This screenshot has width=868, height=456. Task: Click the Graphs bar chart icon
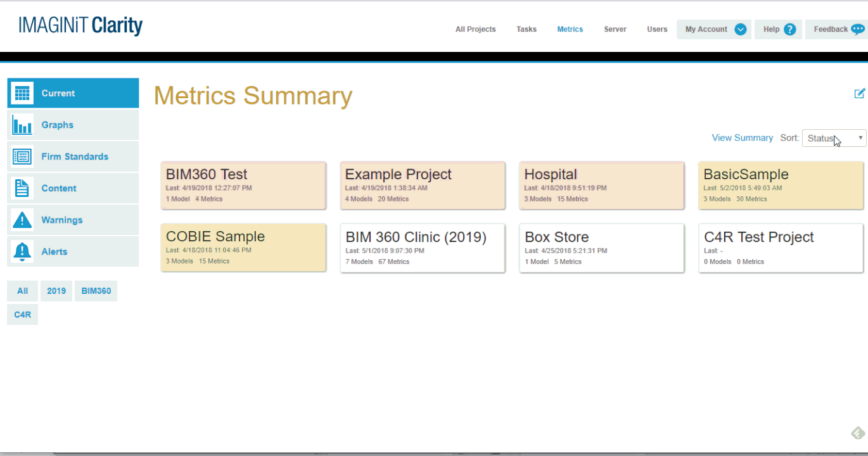[22, 125]
